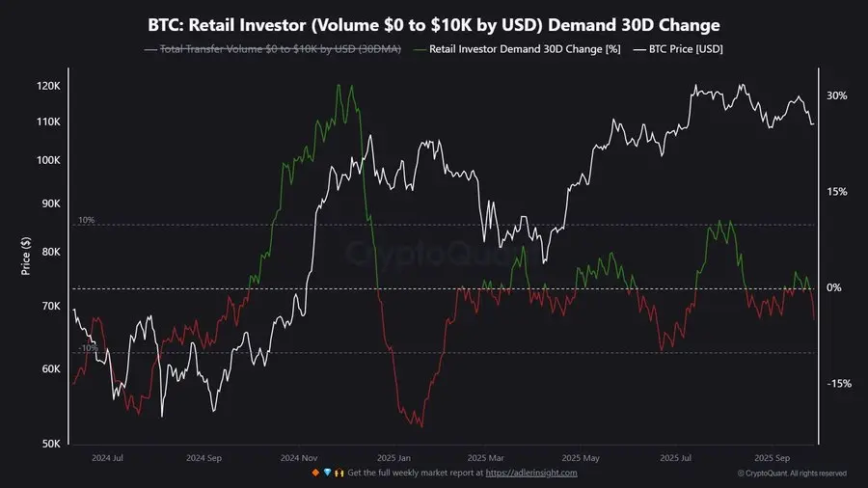This screenshot has width=868, height=488.
Task: Click the CryptoQuant copyright notice
Action: (x=792, y=474)
